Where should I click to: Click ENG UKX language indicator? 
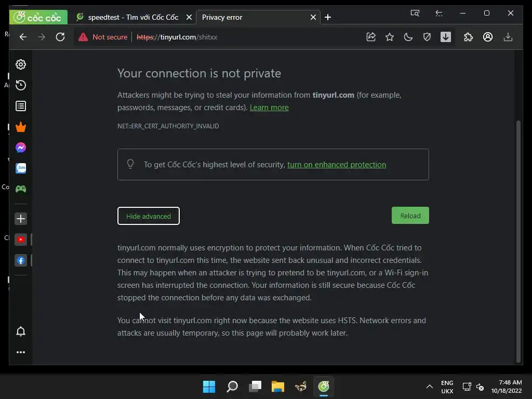click(447, 387)
